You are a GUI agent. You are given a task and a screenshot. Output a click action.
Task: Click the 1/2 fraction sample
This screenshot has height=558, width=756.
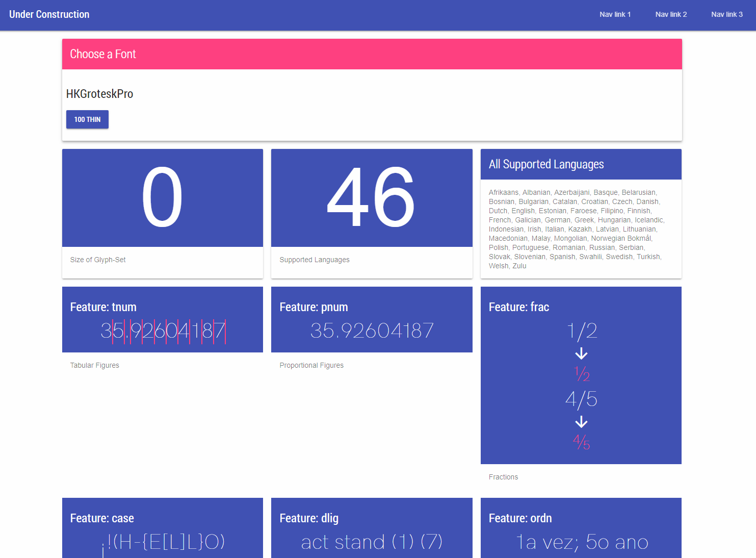582,331
